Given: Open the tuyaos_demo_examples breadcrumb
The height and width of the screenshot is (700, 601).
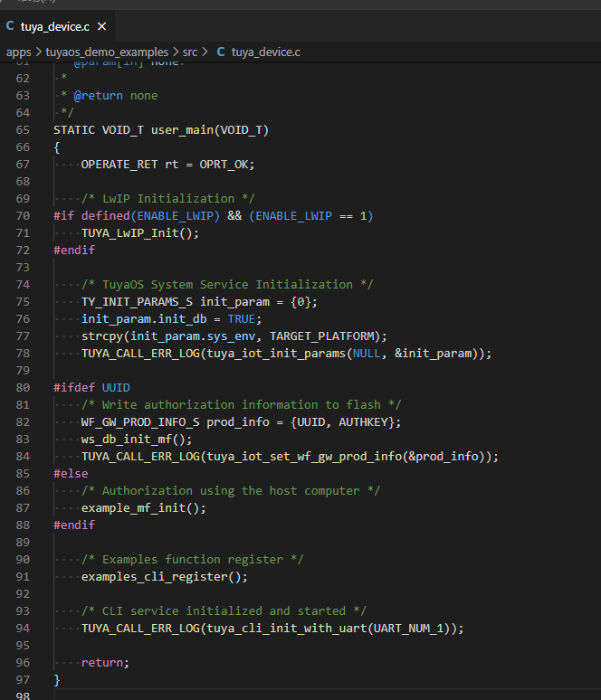Looking at the screenshot, I should tap(107, 52).
